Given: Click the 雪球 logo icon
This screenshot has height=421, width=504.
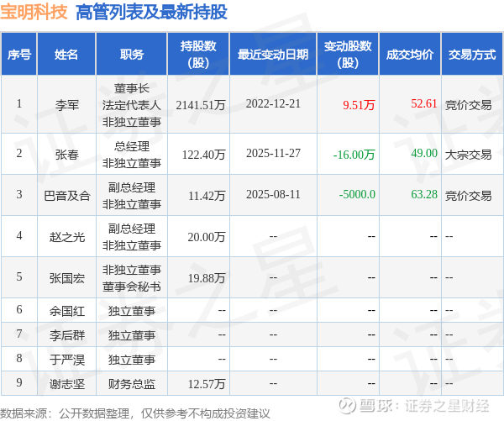Looking at the screenshot, I should 348,405.
